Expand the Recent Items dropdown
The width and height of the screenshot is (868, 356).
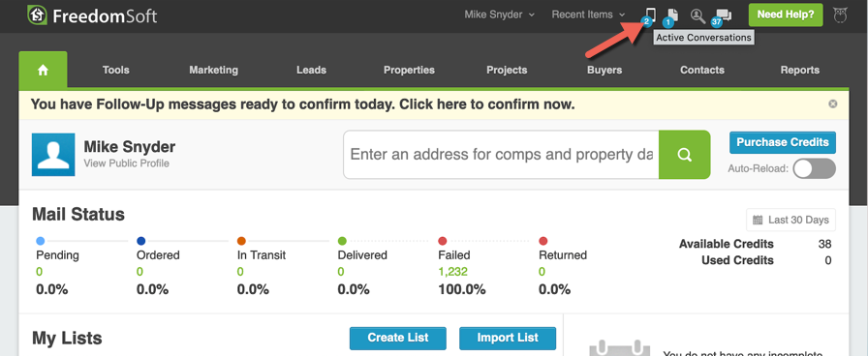tap(588, 15)
